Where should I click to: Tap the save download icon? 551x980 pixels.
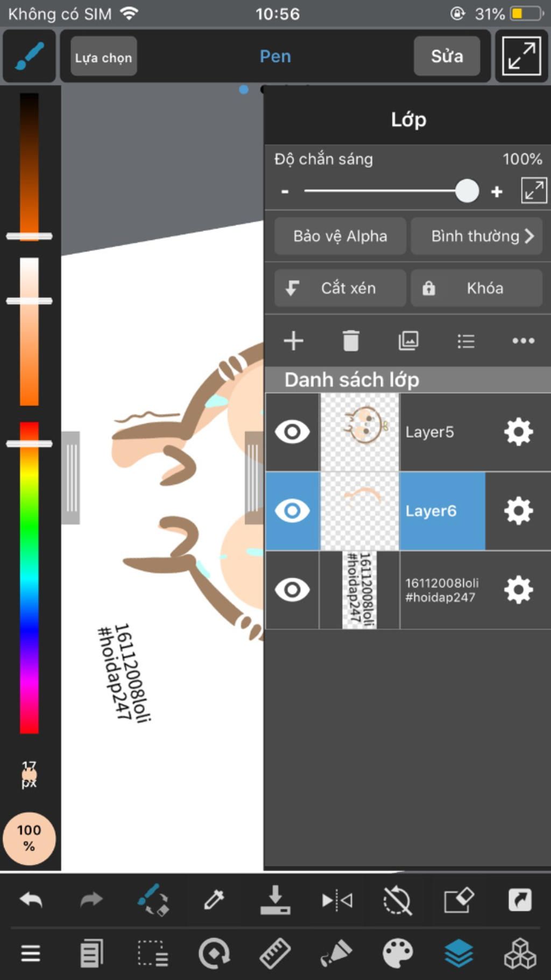tap(275, 899)
